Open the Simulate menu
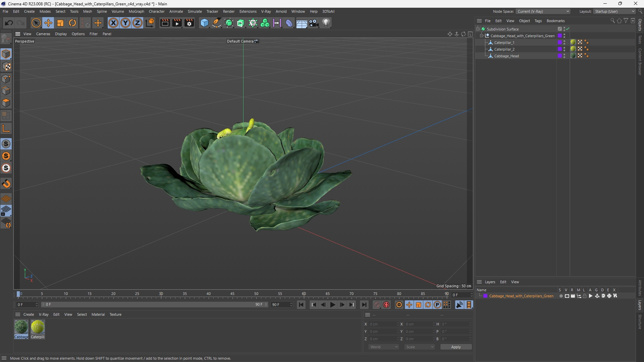 tap(195, 11)
